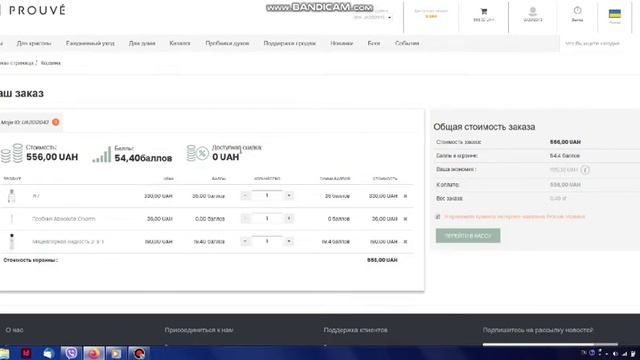The width and height of the screenshot is (640, 360).
Task: Click the perfume bottle thumbnail in first row
Action: tap(11, 196)
